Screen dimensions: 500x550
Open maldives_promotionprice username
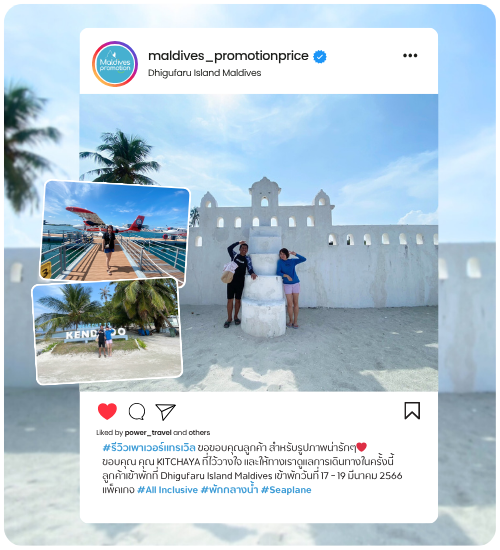coord(228,56)
